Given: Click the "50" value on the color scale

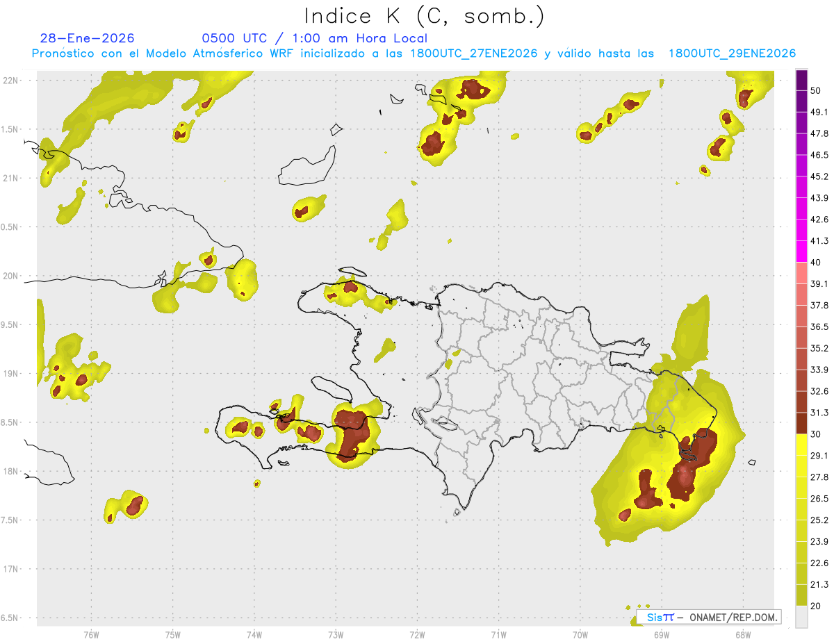Looking at the screenshot, I should (x=815, y=90).
